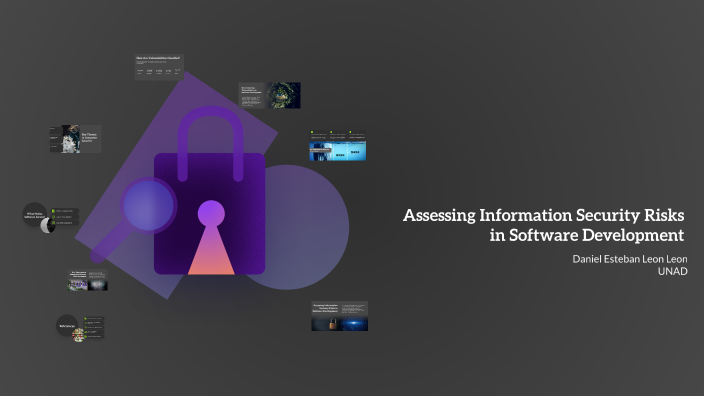
Task: Open the earth-from-space image slide thumbnail
Action: coord(269,95)
